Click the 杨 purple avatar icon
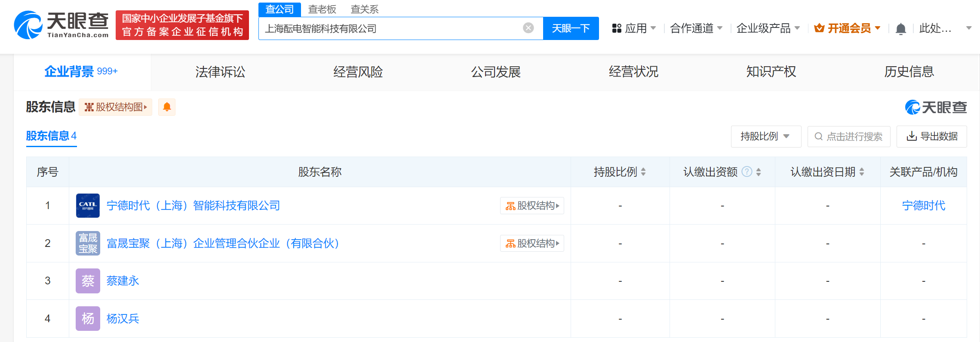Image resolution: width=980 pixels, height=342 pixels. [88, 319]
